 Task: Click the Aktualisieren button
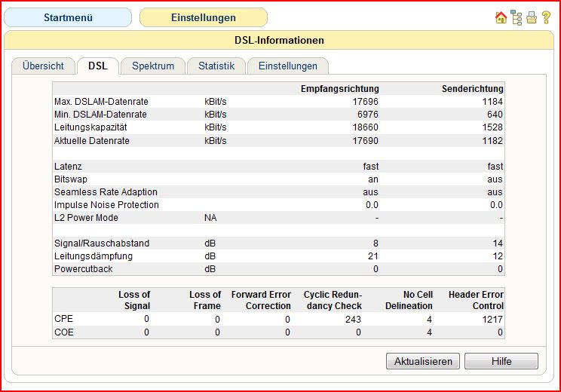[x=423, y=361]
